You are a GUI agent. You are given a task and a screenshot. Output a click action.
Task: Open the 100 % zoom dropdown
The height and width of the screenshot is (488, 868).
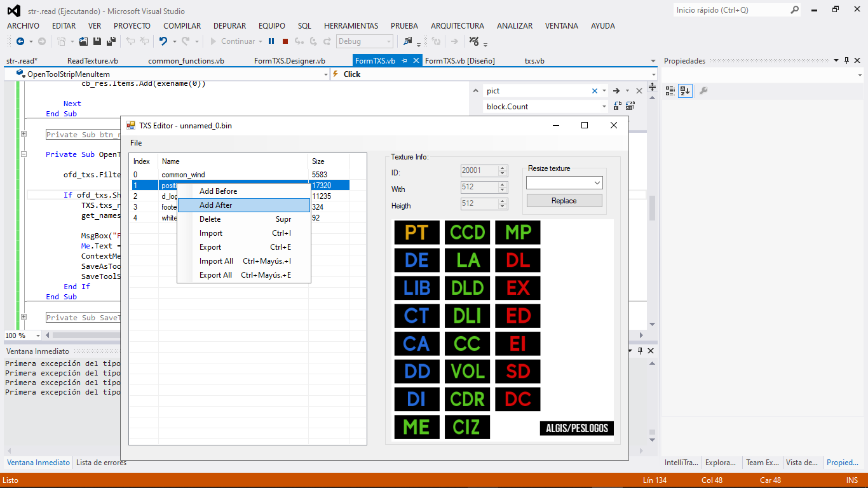pos(37,335)
